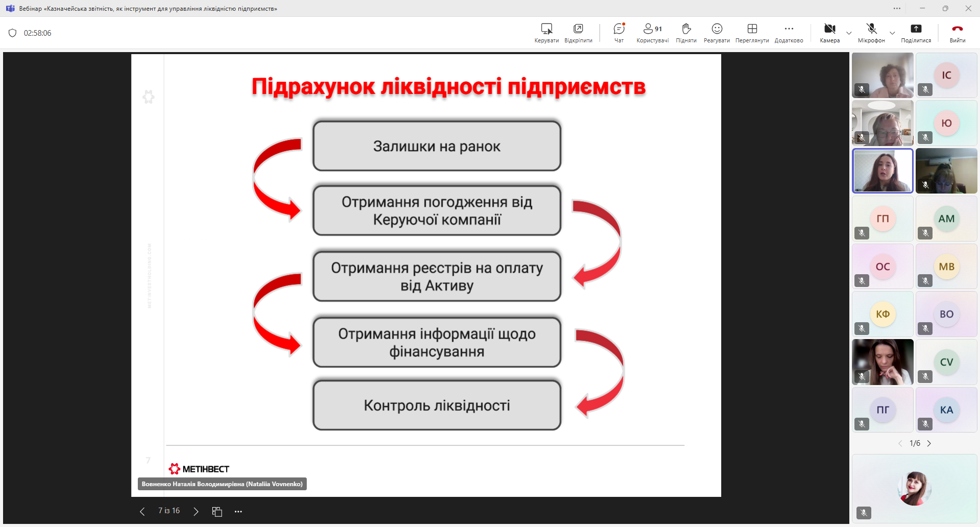
Task: Open slide more options ellipsis
Action: pos(238,512)
